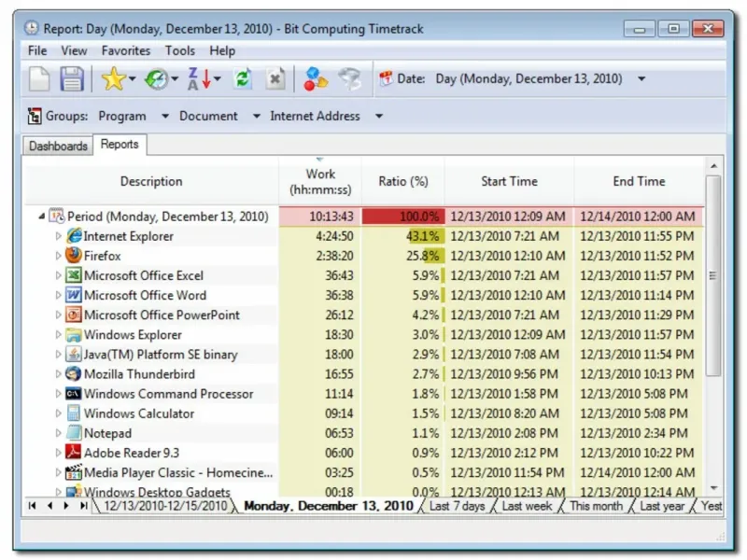The width and height of the screenshot is (747, 560).
Task: Expand the Microsoft Office Excel row
Action: pyautogui.click(x=58, y=275)
